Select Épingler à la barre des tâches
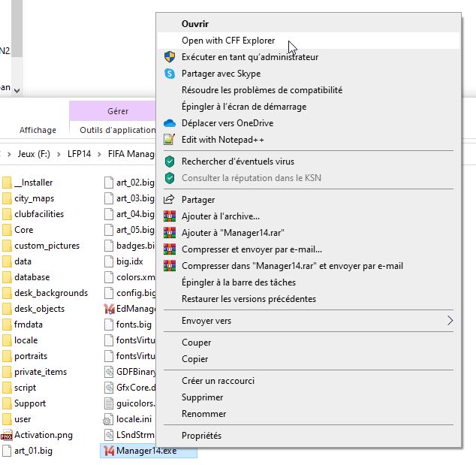 pos(309,282)
